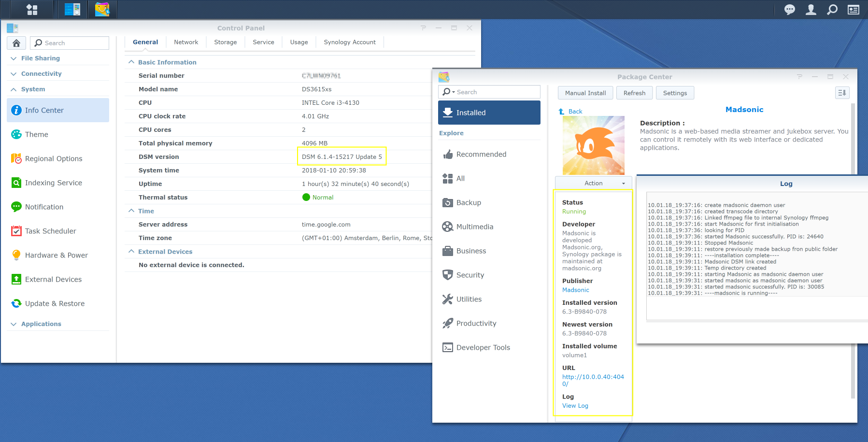Click the Control Panel home icon

16,43
